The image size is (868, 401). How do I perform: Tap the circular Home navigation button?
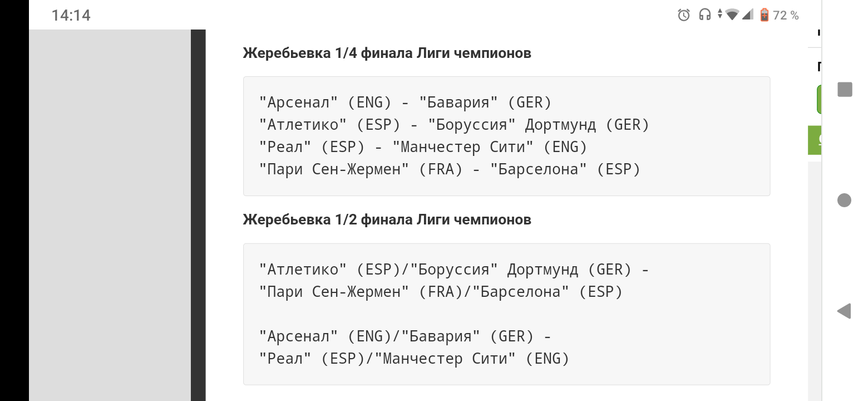click(844, 199)
